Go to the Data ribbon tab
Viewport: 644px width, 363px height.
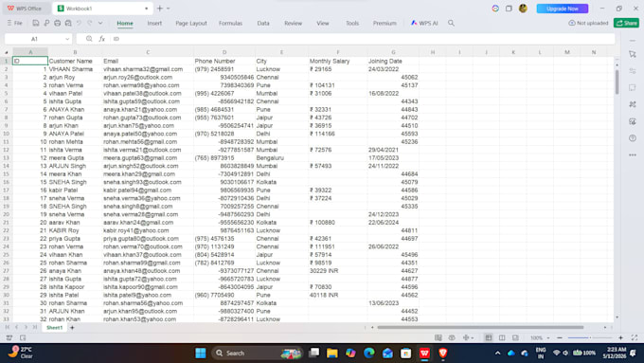click(x=263, y=23)
